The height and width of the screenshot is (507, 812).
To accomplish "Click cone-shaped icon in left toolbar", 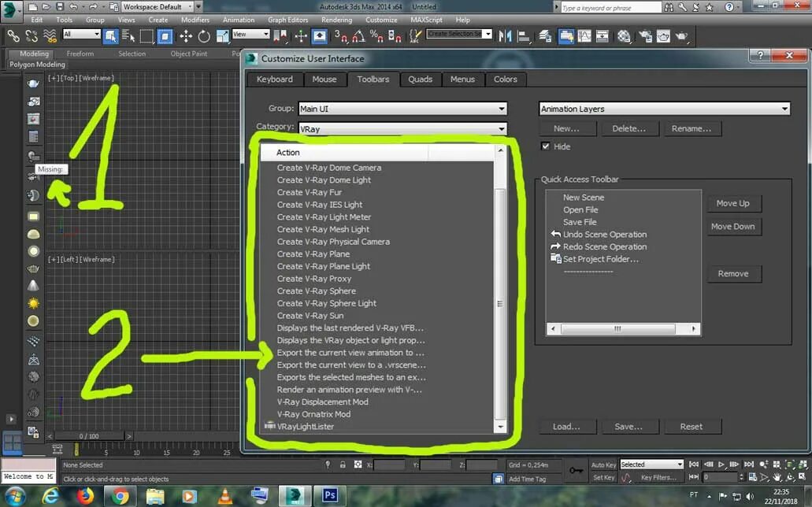I will click(33, 285).
